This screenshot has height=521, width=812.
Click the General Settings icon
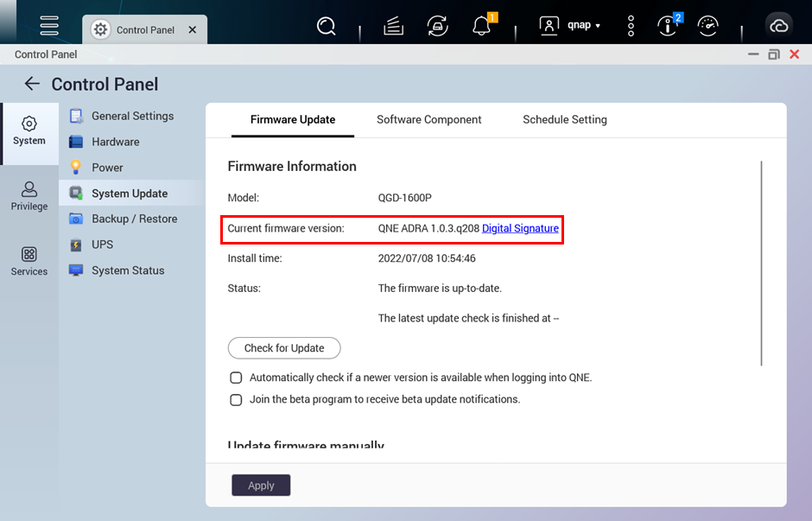[x=76, y=116]
